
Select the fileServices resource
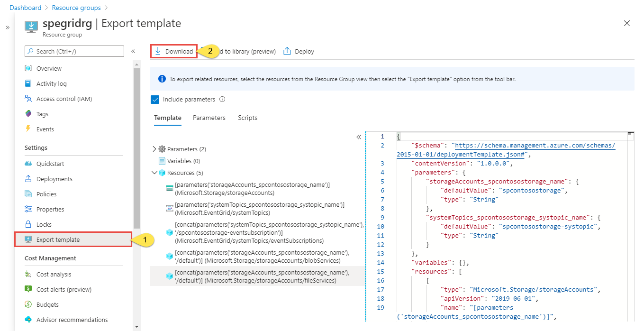tap(257, 276)
